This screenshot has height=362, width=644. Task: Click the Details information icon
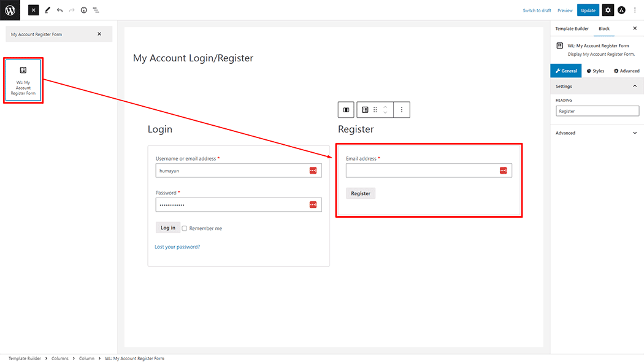[84, 10]
